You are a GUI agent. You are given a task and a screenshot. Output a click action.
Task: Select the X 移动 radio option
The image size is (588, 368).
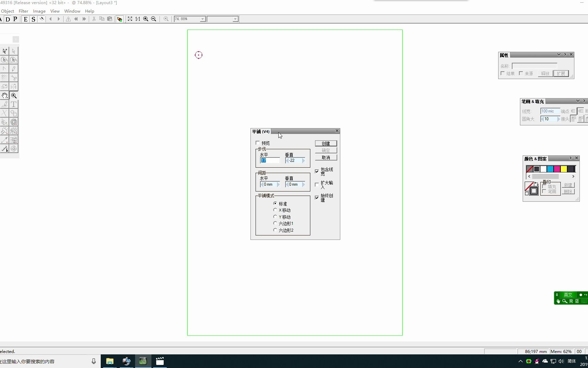(275, 210)
